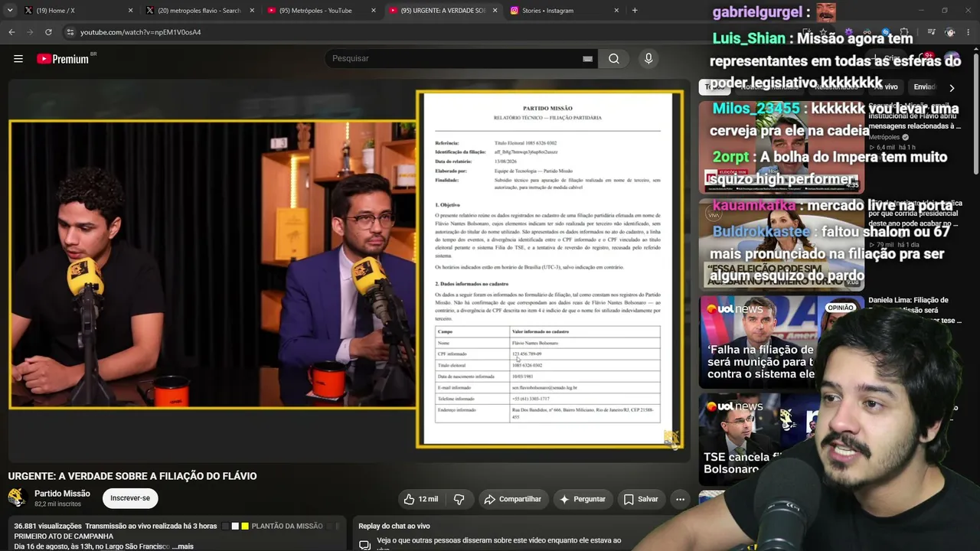View site information next to the URL
Viewport: 980px width, 551px height.
click(x=70, y=32)
